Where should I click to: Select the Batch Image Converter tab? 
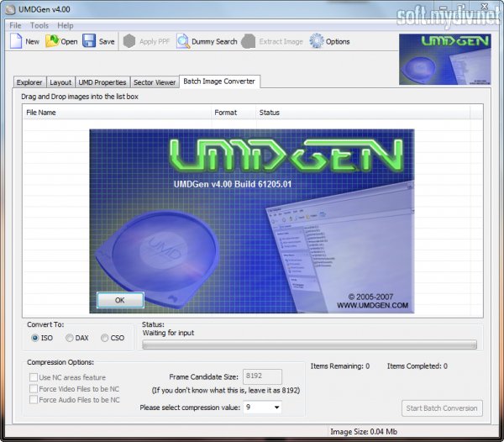(x=219, y=82)
